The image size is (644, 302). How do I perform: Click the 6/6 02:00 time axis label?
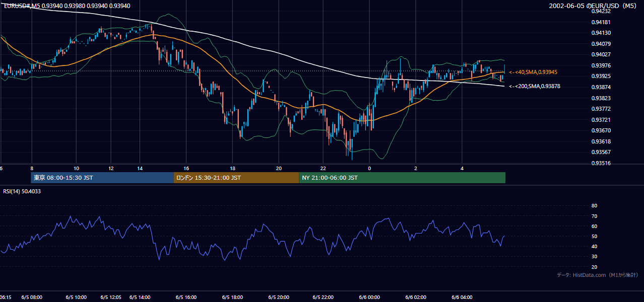416,297
